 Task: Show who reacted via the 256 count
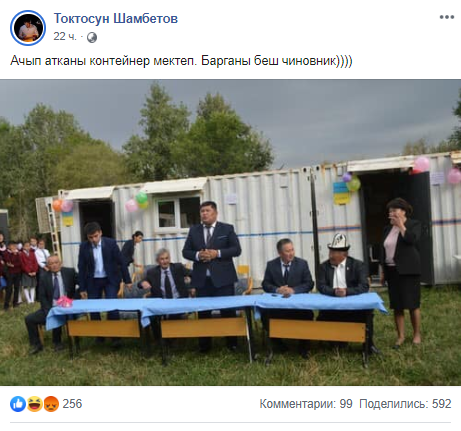coord(72,404)
